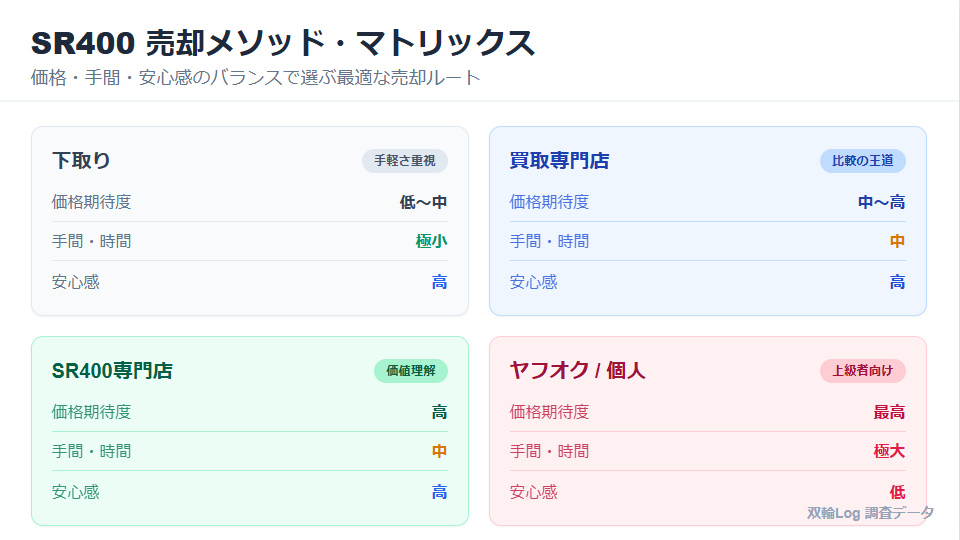The image size is (960, 540).
Task: Click 低〜中 value in 下取り card
Action: click(423, 202)
